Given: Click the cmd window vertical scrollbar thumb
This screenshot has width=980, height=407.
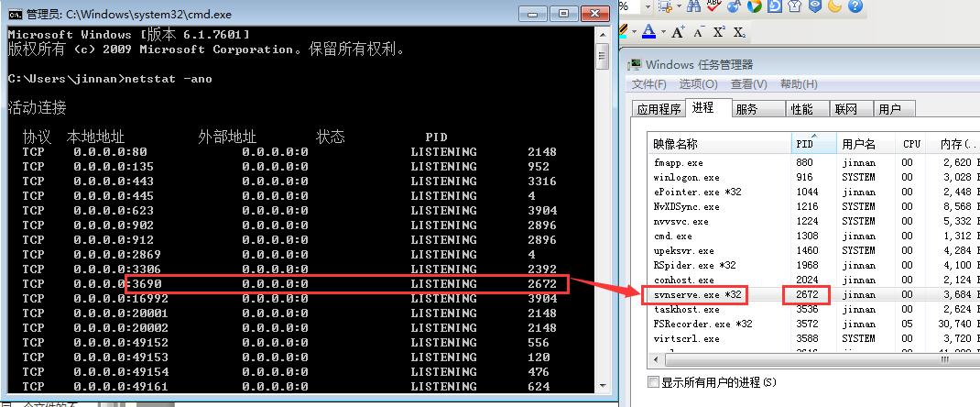Looking at the screenshot, I should pos(603,56).
